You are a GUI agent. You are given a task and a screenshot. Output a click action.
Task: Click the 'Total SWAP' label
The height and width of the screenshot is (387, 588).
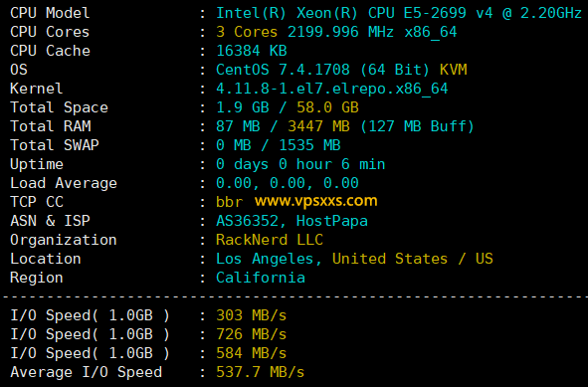[x=55, y=145]
